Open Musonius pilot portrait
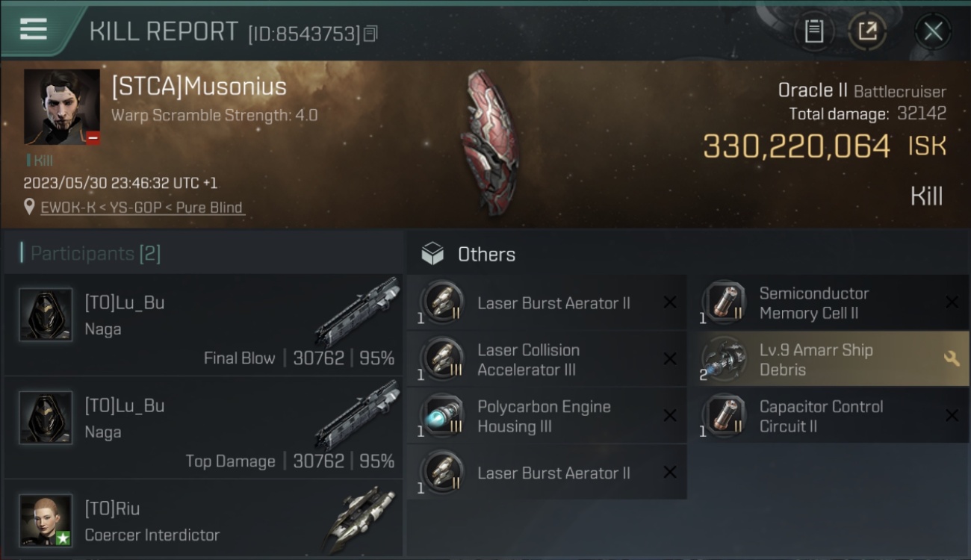Image resolution: width=971 pixels, height=560 pixels. pyautogui.click(x=62, y=107)
